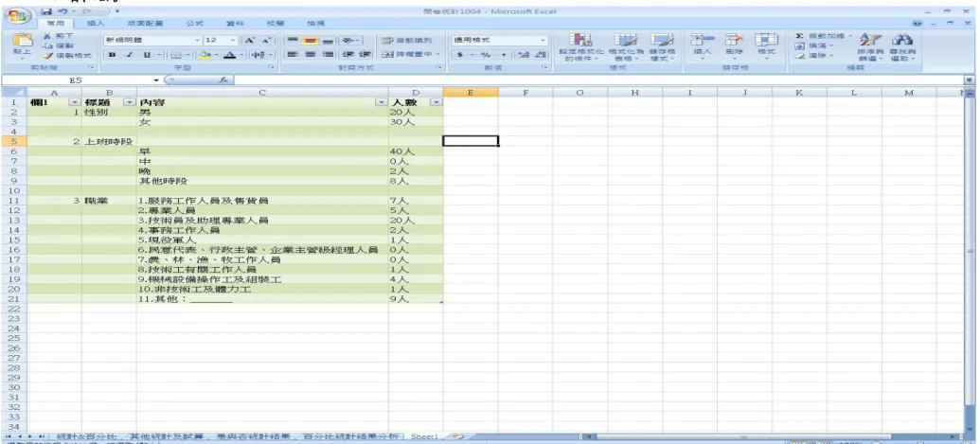Select cell containing 其他時段
Viewport: 980px width, 444px height.
click(x=262, y=181)
